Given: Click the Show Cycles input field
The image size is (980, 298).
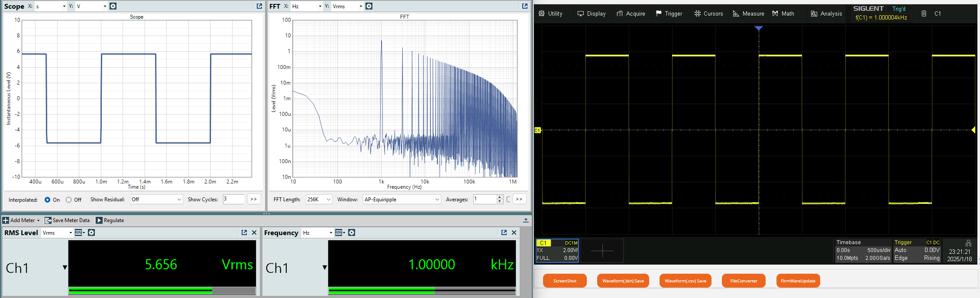Looking at the screenshot, I should pos(234,199).
